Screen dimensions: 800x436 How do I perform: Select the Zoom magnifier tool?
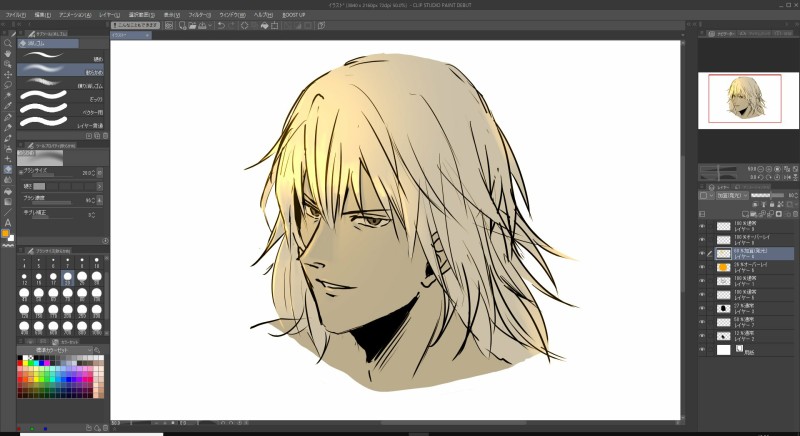8,43
